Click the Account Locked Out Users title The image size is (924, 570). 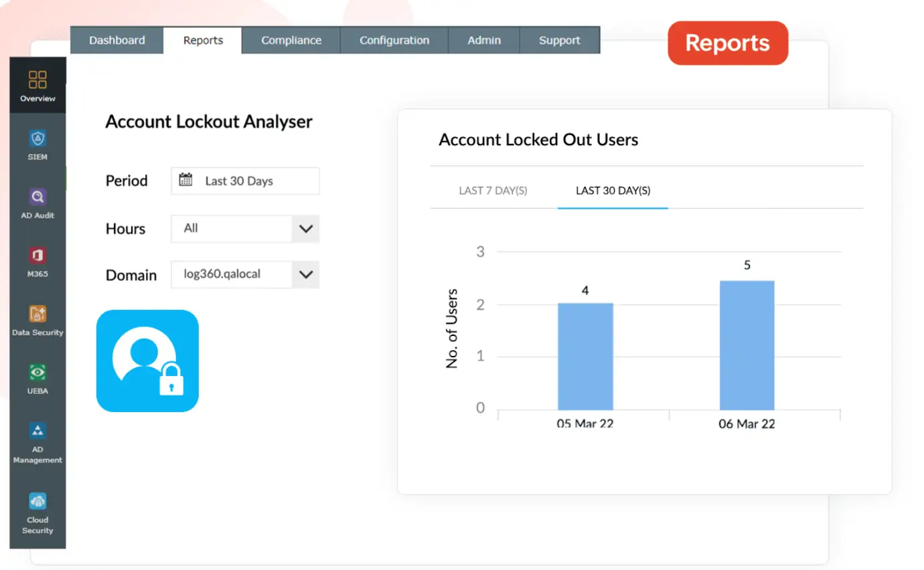[x=538, y=140]
